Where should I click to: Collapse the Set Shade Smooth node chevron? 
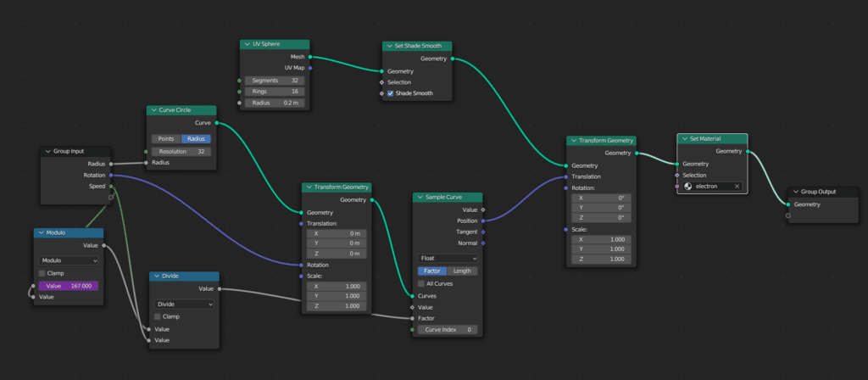(389, 46)
